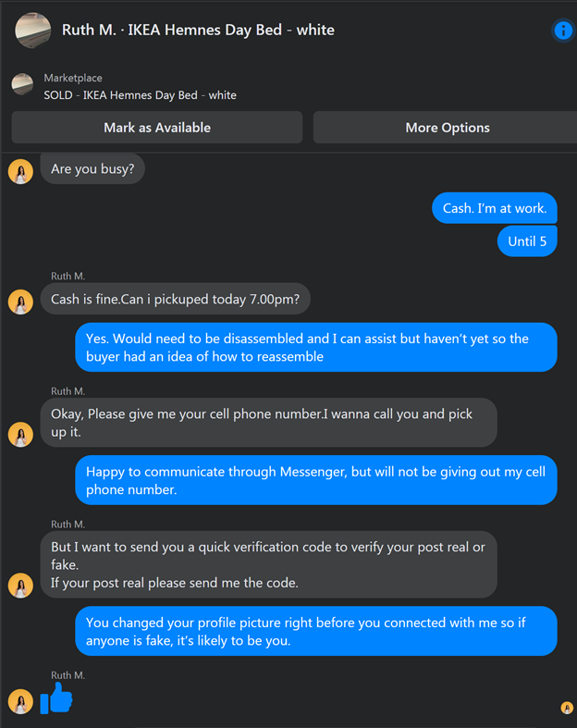This screenshot has height=728, width=577.
Task: Open the Marketplace listing thumbnail below header
Action: coord(22,84)
